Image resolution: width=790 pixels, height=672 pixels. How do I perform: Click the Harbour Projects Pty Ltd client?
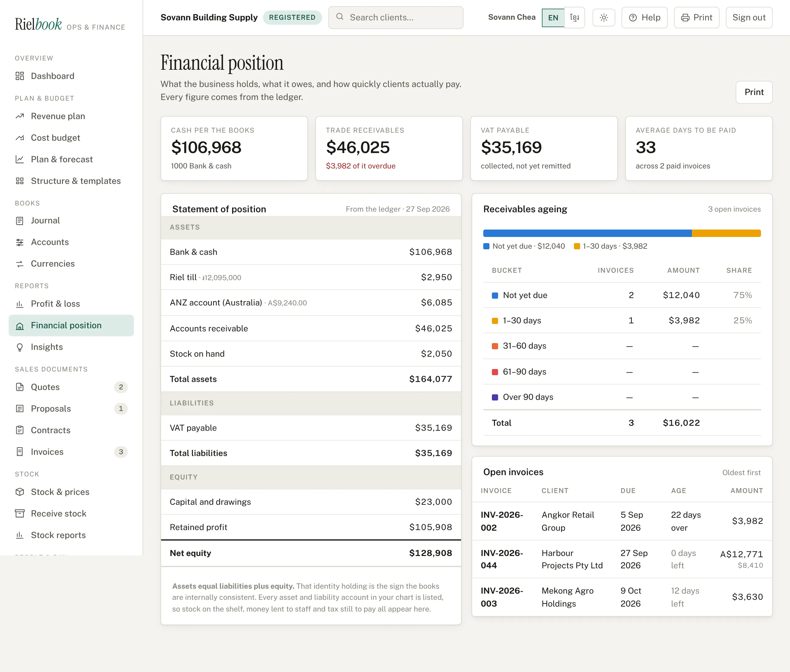click(x=572, y=559)
